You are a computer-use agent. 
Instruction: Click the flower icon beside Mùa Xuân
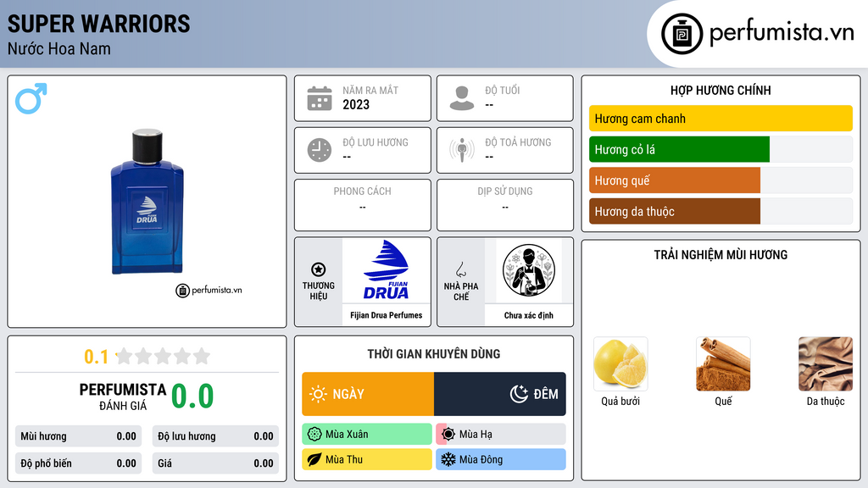point(314,435)
